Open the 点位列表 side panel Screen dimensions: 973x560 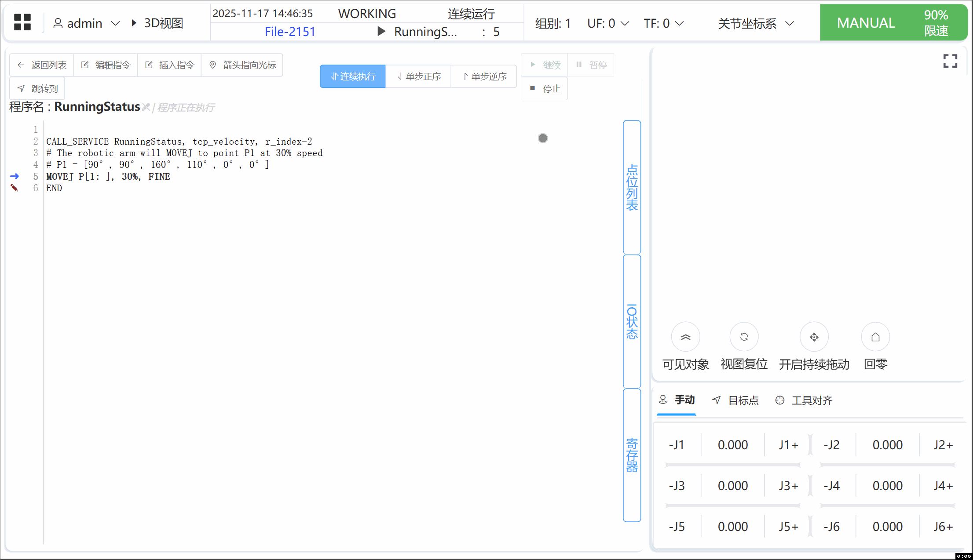pos(632,187)
